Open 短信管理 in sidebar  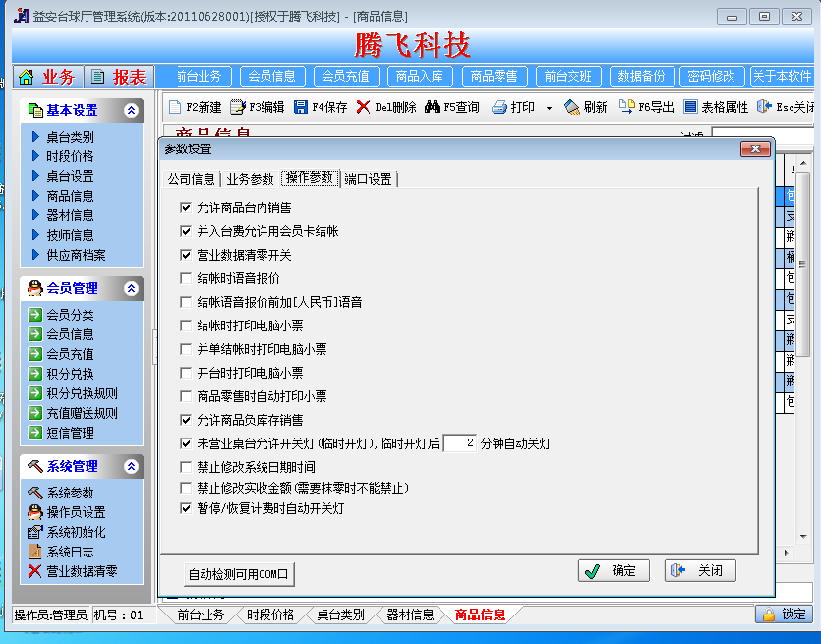[70, 433]
